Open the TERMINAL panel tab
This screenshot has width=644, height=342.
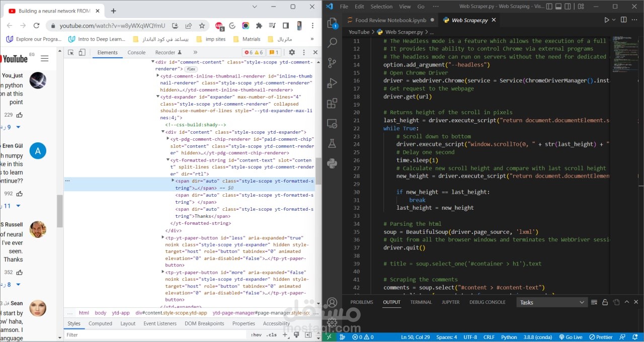click(421, 302)
